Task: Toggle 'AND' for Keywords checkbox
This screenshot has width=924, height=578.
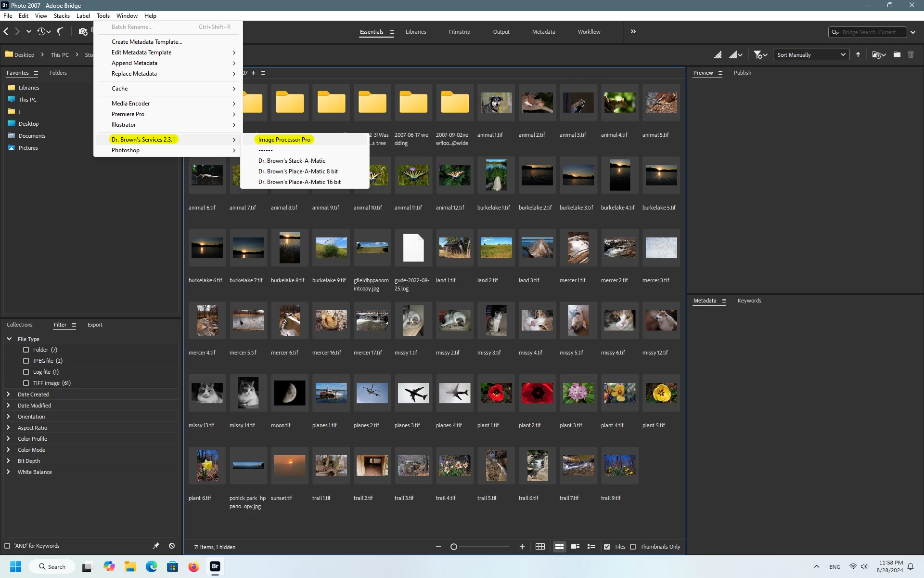Action: pos(7,546)
